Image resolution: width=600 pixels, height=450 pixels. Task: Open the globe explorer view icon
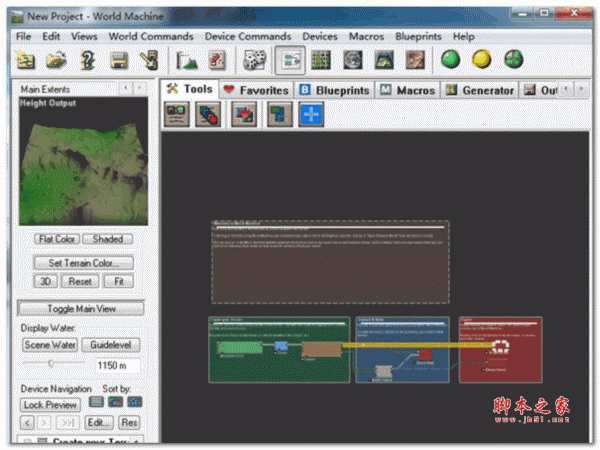point(353,60)
